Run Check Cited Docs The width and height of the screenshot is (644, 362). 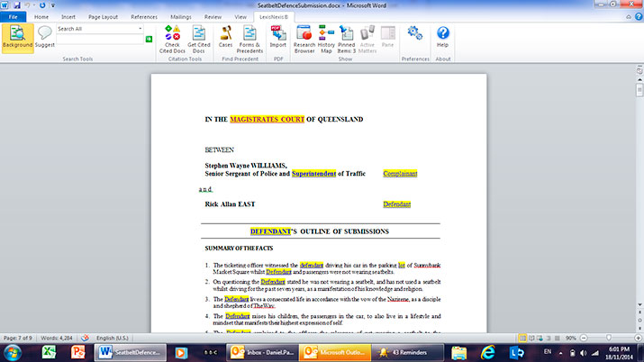(172, 39)
